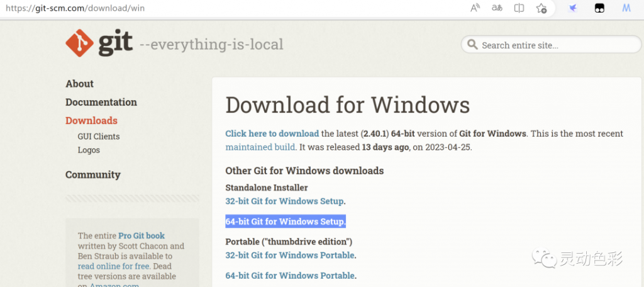Open GUI Clients under Downloads
This screenshot has width=644, height=287.
tap(99, 137)
